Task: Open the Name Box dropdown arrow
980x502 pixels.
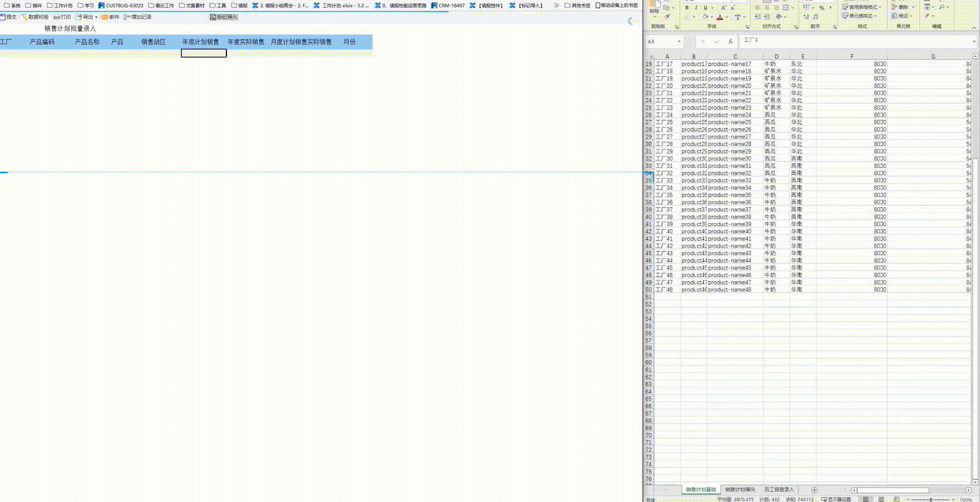Action: 679,41
